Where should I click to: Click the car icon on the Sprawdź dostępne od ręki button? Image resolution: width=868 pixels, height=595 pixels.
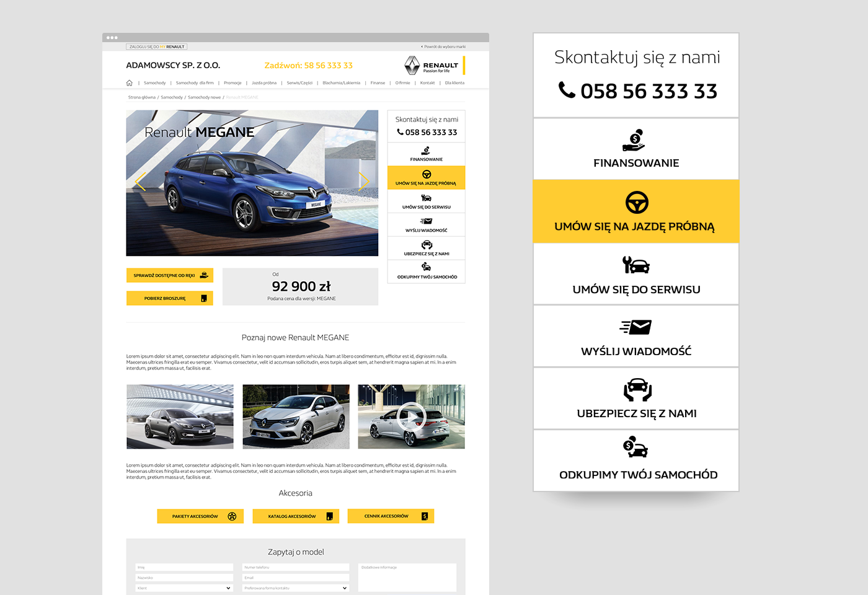pyautogui.click(x=204, y=275)
